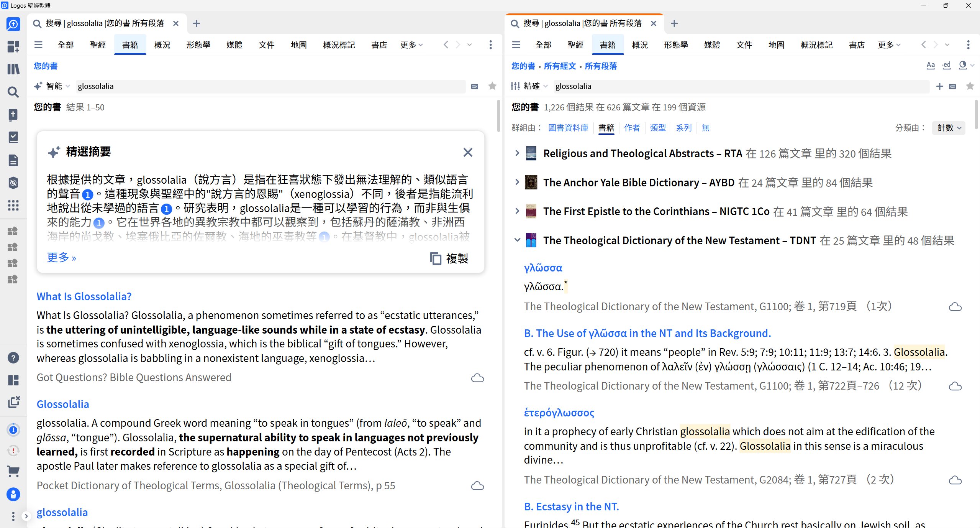Open the Help question mark icon
980x528 pixels.
13,358
